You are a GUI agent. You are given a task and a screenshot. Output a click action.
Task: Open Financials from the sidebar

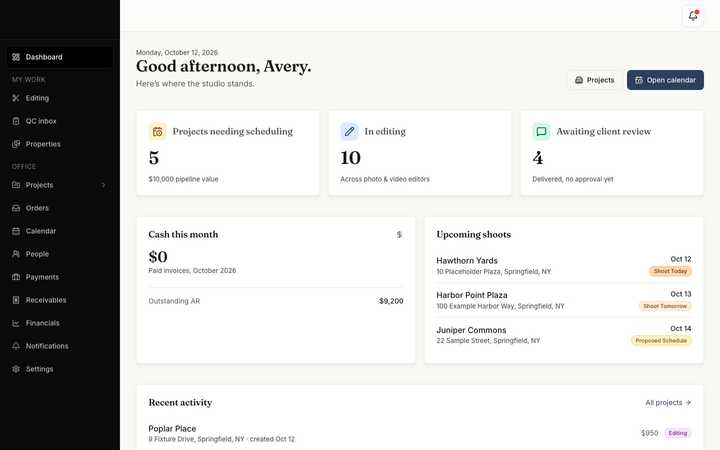click(x=60, y=323)
